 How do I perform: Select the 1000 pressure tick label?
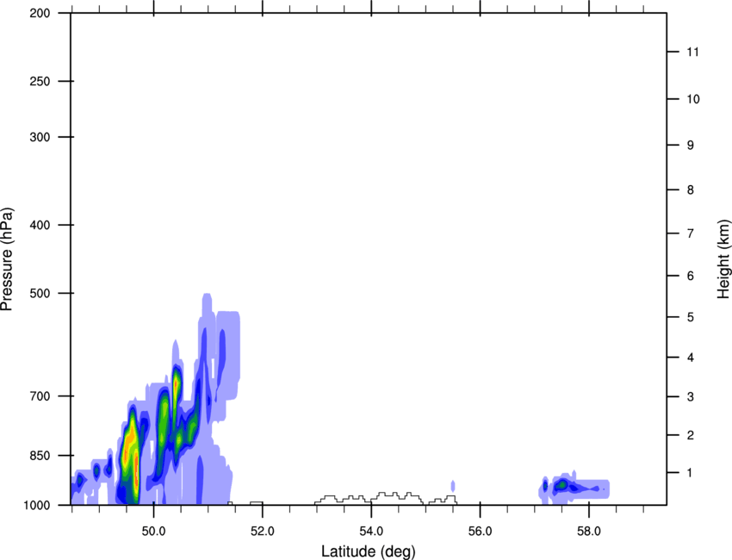click(x=36, y=505)
